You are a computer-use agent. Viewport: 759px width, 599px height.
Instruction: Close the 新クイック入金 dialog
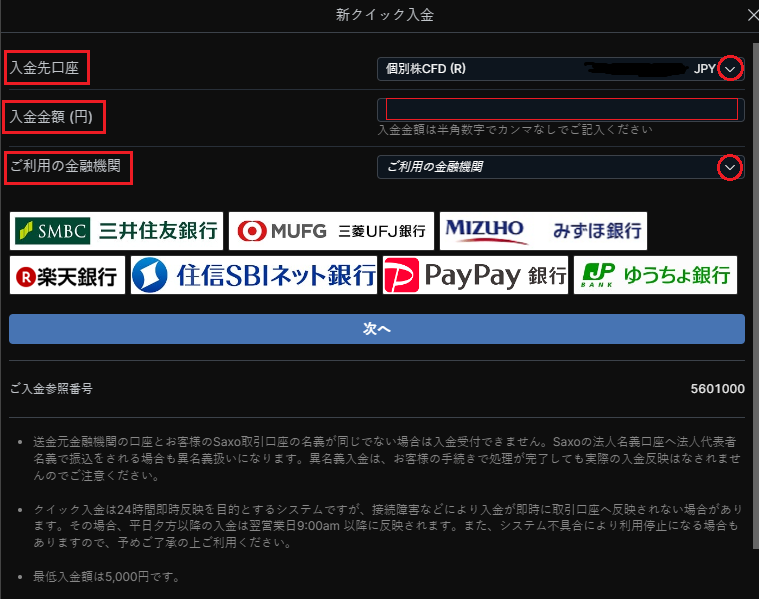753,15
